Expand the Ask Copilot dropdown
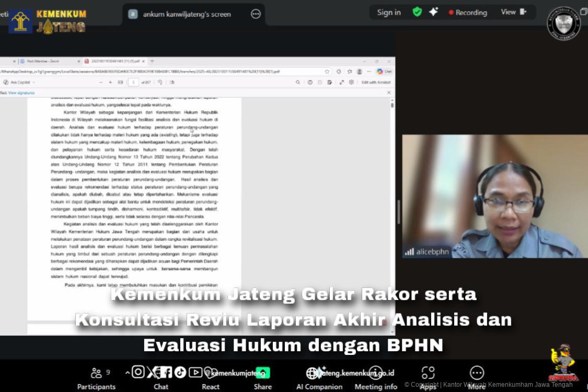 (33, 83)
